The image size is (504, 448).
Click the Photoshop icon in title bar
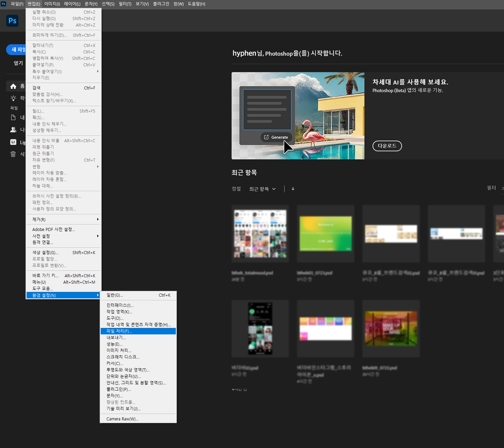point(3,4)
